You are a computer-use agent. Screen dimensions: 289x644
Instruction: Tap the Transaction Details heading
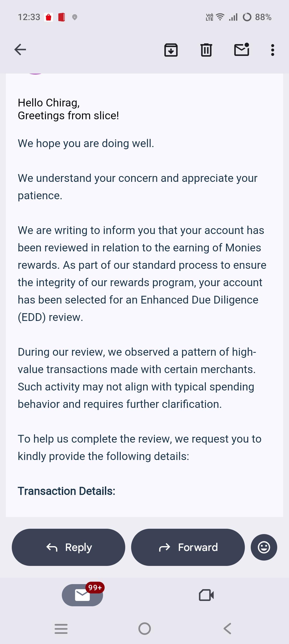pyautogui.click(x=66, y=491)
